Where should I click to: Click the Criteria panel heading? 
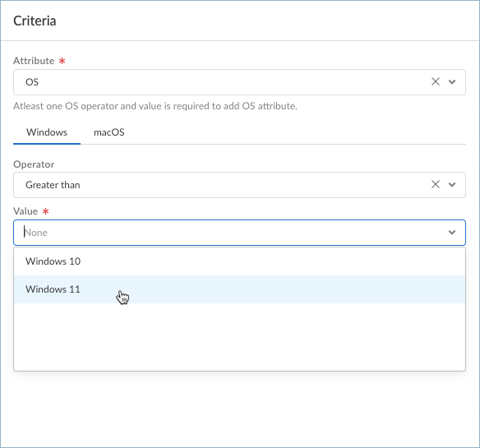pos(35,21)
